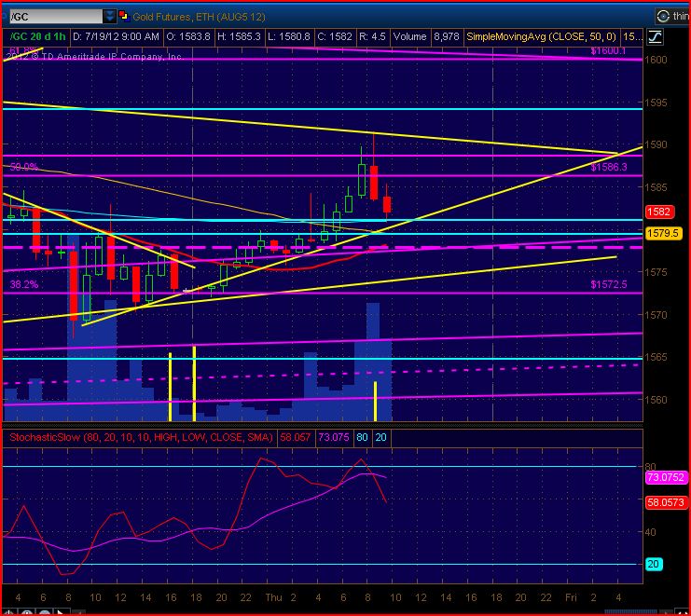Click the thinkorswim logo button
The width and height of the screenshot is (691, 616).
point(673,16)
